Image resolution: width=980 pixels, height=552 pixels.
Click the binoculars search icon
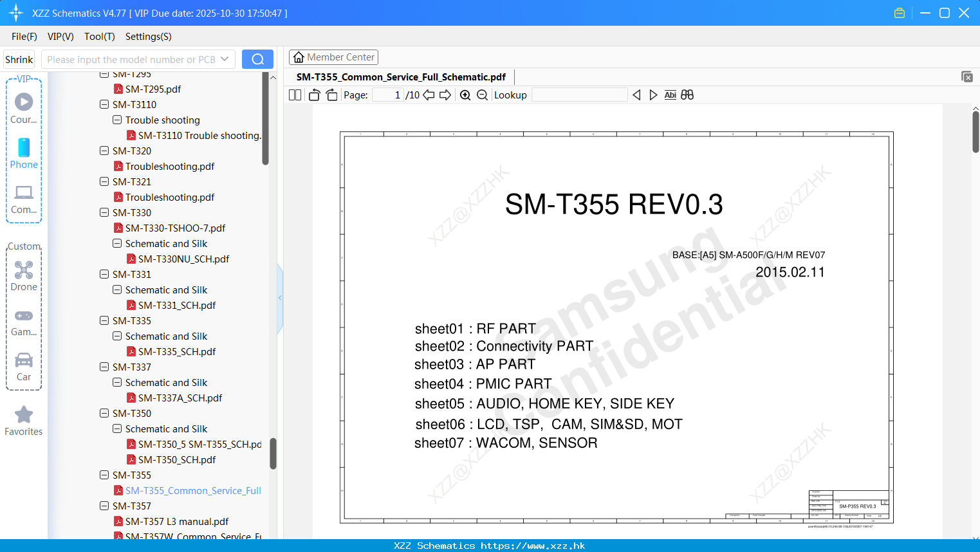[687, 95]
